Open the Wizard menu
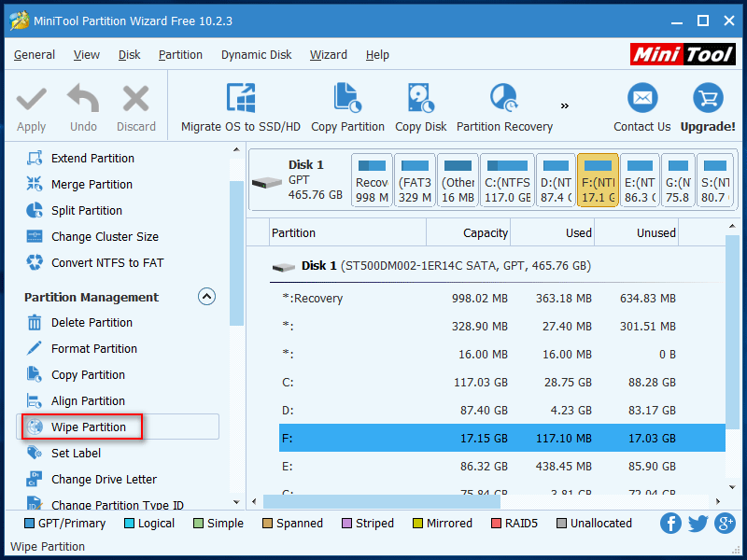 click(x=328, y=55)
